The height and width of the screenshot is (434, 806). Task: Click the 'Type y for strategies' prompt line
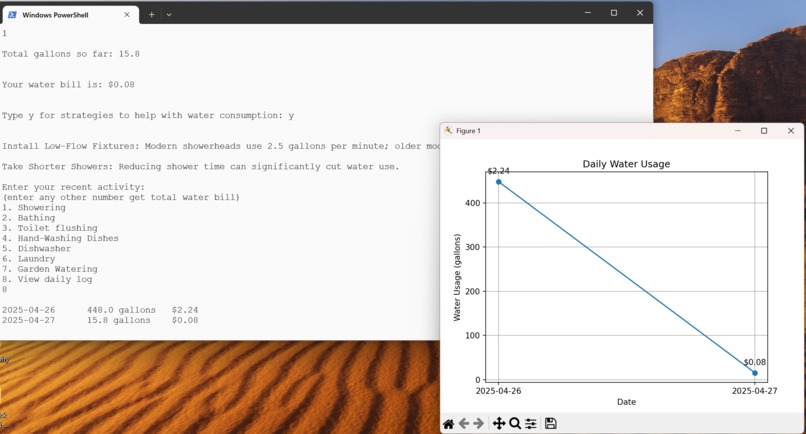(x=148, y=116)
